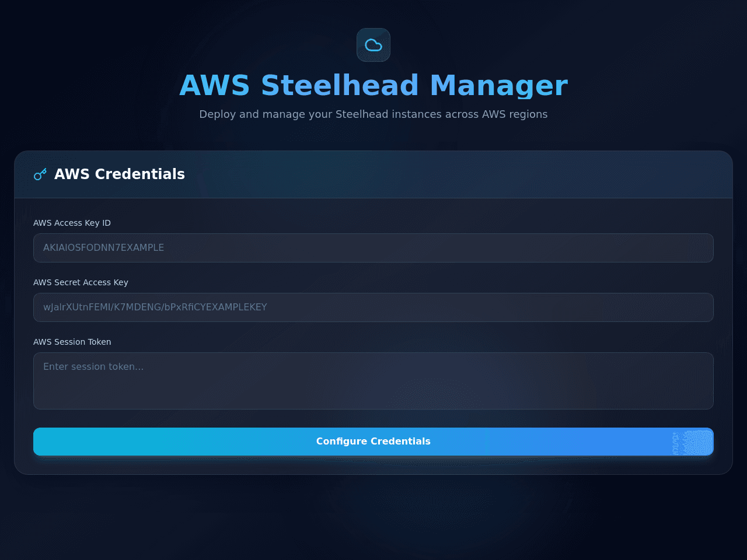Click the "AWS Session Token" label
747x560 pixels.
coord(72,342)
